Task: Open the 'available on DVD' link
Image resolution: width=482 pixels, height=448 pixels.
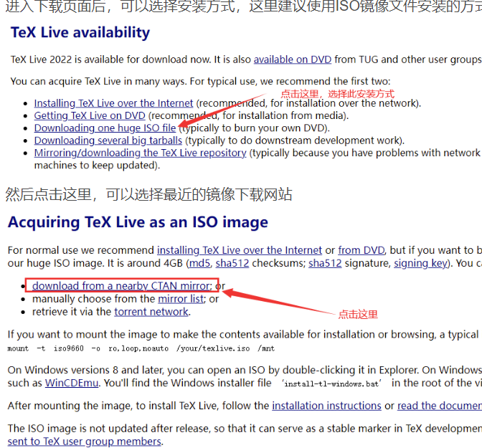Action: [293, 59]
